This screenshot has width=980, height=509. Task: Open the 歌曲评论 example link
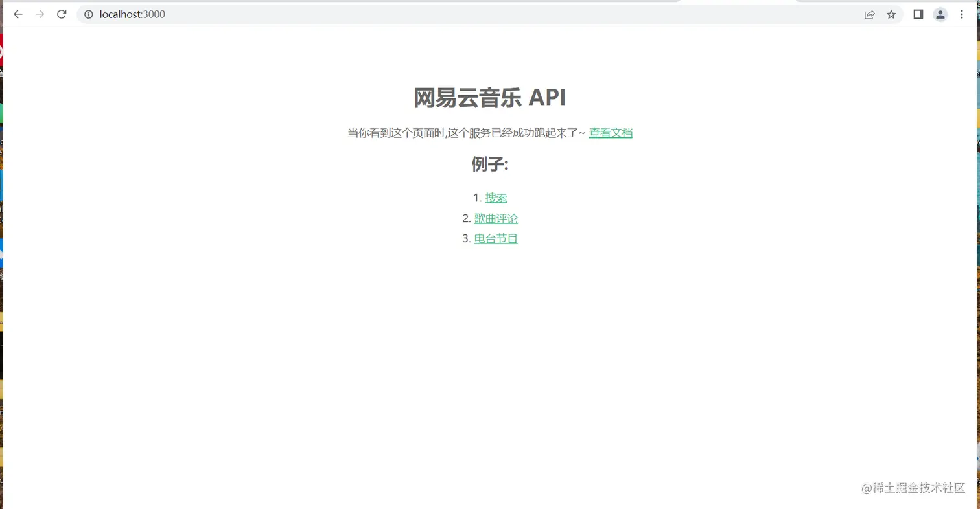pyautogui.click(x=496, y=218)
